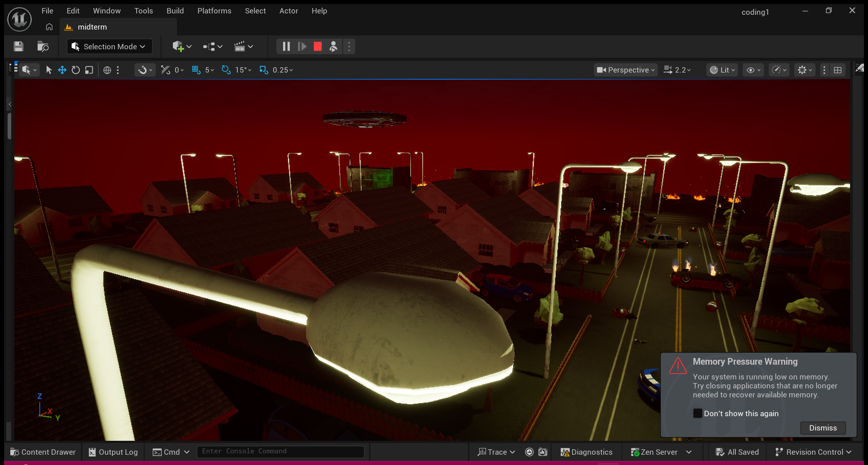Image resolution: width=868 pixels, height=465 pixels.
Task: Select the translate move tool icon
Action: pyautogui.click(x=62, y=70)
